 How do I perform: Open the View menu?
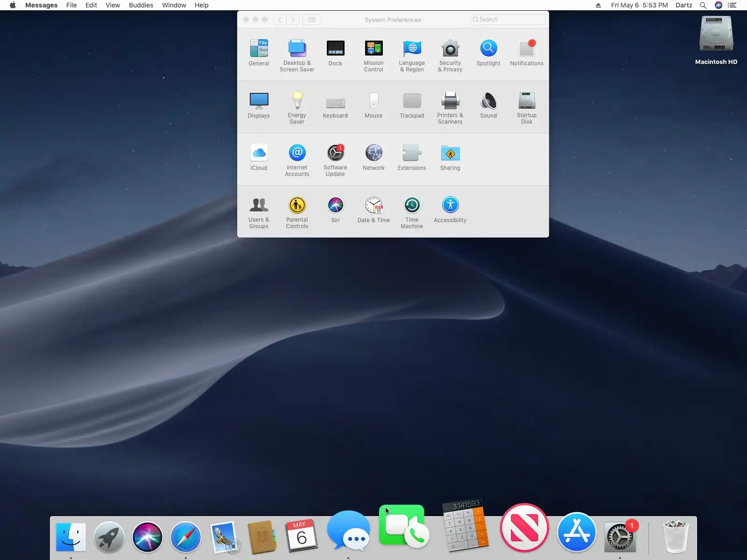pyautogui.click(x=113, y=5)
